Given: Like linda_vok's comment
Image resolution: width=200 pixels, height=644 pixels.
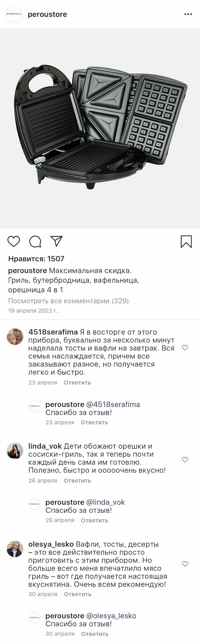Looking at the screenshot, I should [185, 460].
